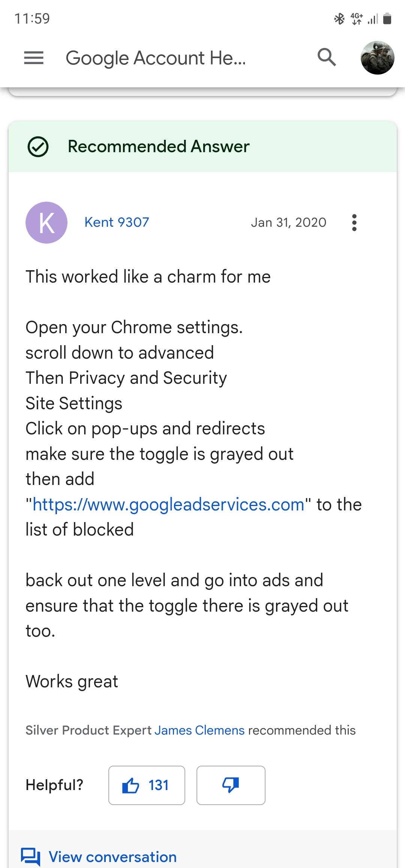
Task: Open the googleadservices.com link
Action: (x=168, y=504)
